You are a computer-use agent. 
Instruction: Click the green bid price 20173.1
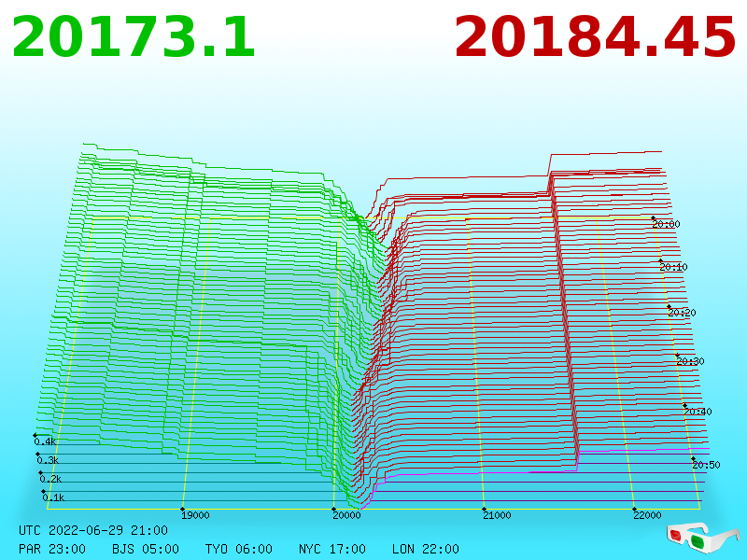(134, 37)
